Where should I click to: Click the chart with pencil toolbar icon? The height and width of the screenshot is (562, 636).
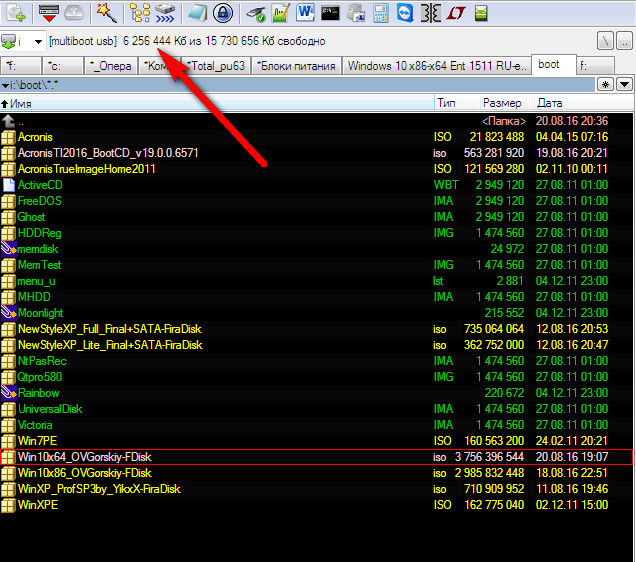(x=281, y=13)
